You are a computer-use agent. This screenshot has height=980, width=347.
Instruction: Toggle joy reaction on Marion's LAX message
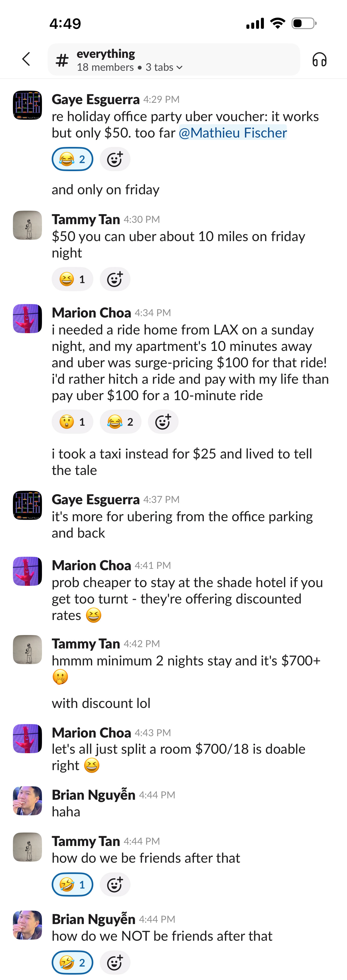pyautogui.click(x=120, y=422)
